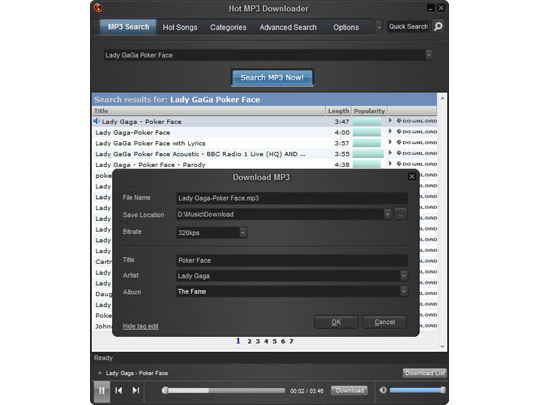Skip to the previous track

(x=118, y=390)
